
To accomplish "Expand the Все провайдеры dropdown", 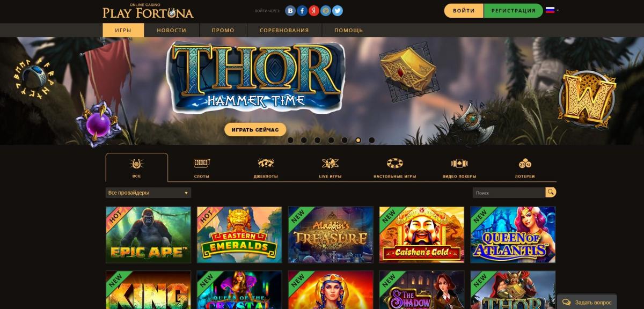I will coord(148,193).
